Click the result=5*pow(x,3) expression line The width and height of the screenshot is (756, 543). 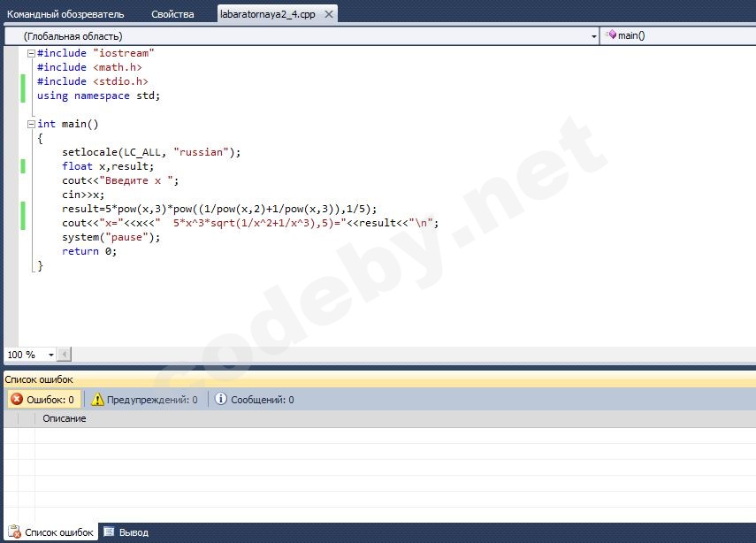click(x=219, y=209)
